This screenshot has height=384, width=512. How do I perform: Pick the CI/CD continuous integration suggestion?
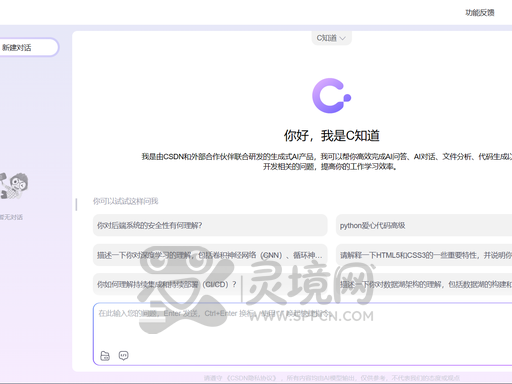210,284
